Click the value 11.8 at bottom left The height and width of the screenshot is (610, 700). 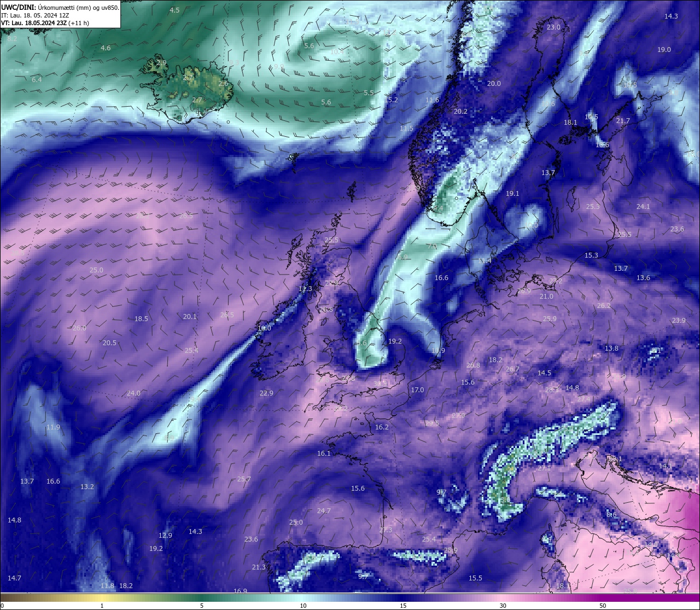tap(107, 586)
